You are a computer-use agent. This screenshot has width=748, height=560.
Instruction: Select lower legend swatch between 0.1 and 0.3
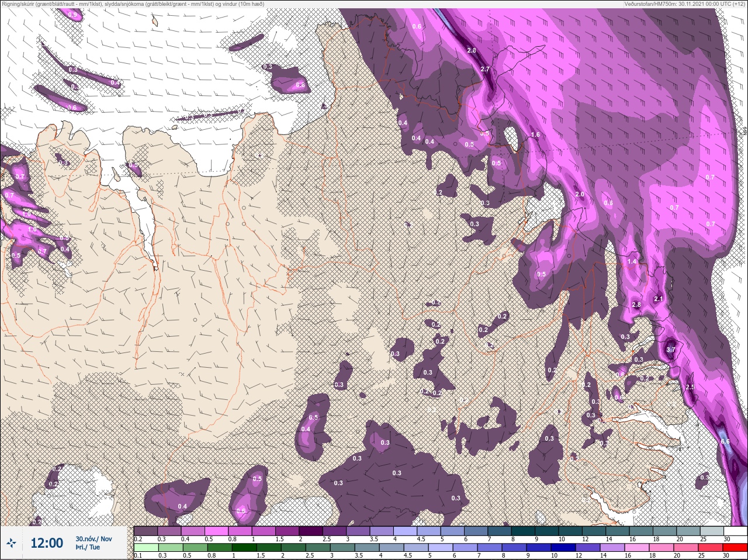coord(146,548)
